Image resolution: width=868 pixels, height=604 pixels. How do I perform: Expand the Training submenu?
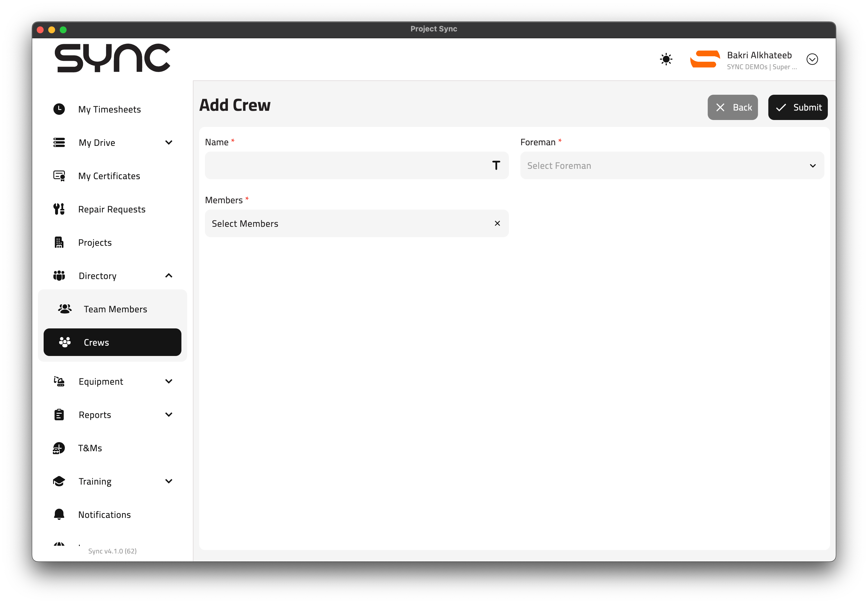168,481
